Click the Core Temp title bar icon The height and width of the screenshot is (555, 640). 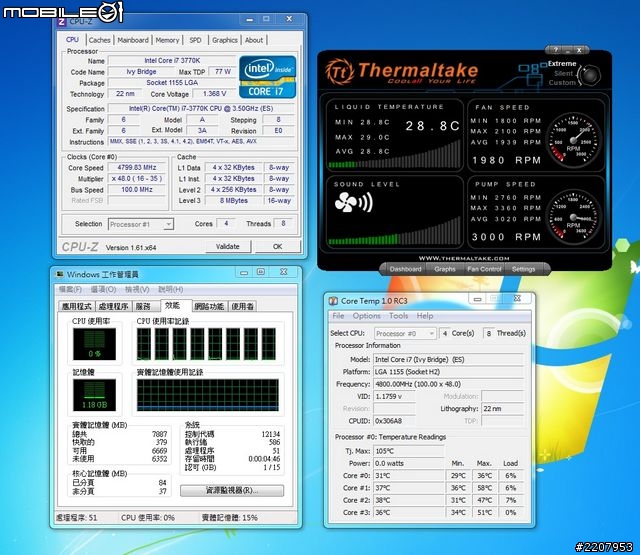(x=333, y=301)
